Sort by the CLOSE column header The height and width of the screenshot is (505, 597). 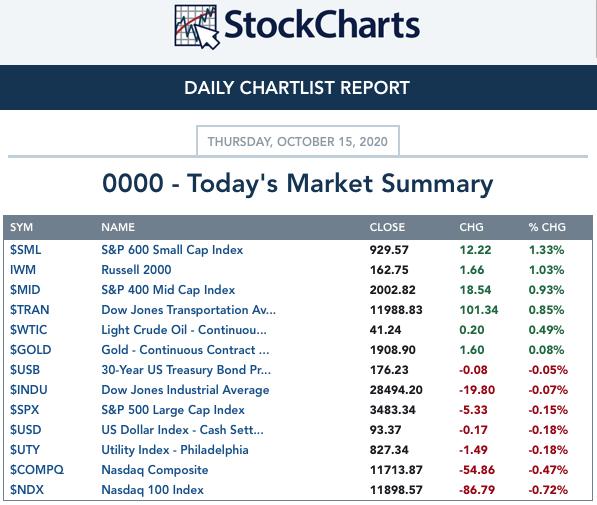pos(387,227)
